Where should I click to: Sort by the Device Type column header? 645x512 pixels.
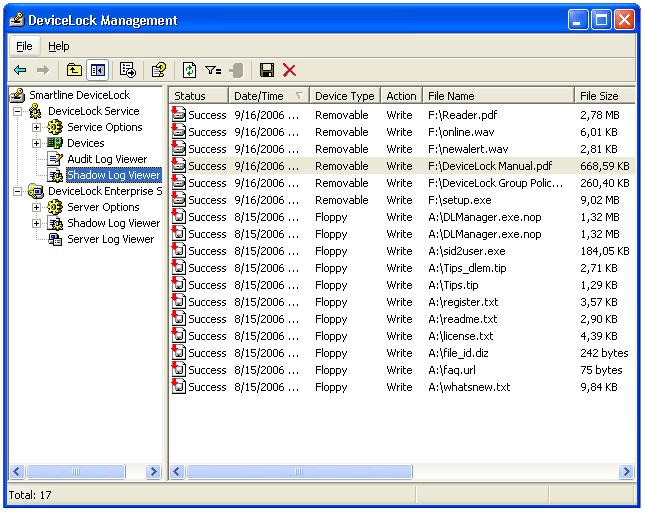(345, 96)
